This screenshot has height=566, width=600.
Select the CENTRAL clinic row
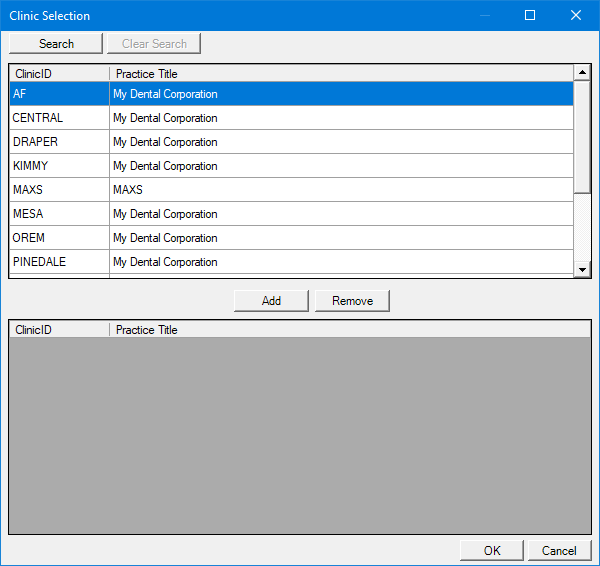pyautogui.click(x=290, y=118)
